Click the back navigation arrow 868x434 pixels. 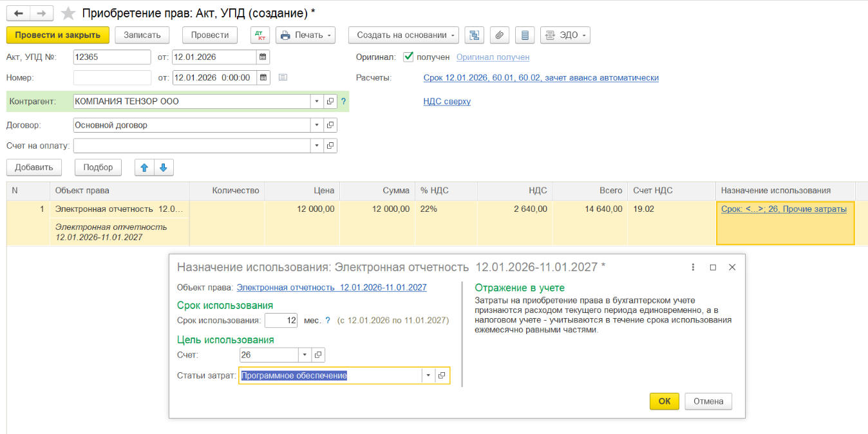[x=19, y=14]
